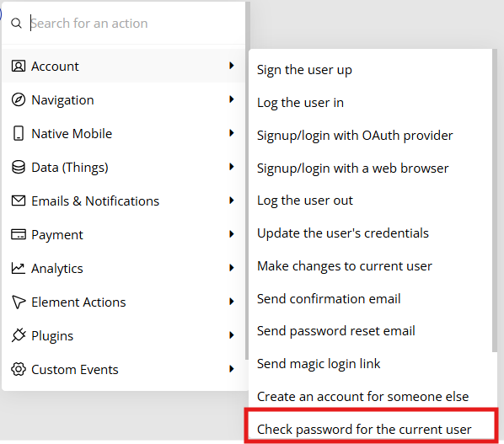Image resolution: width=504 pixels, height=444 pixels.
Task: Click the Navigation compass icon
Action: pos(19,99)
